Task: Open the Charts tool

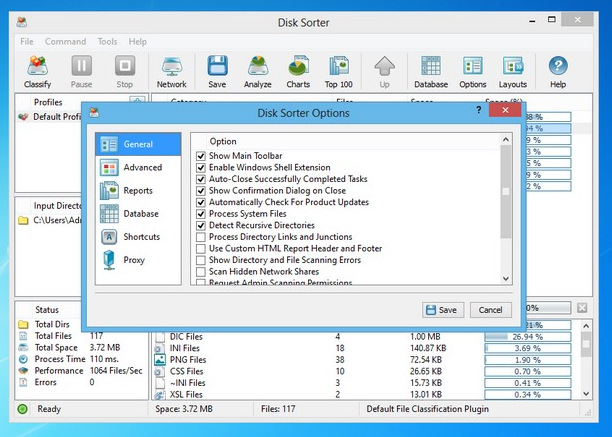Action: coord(298,71)
